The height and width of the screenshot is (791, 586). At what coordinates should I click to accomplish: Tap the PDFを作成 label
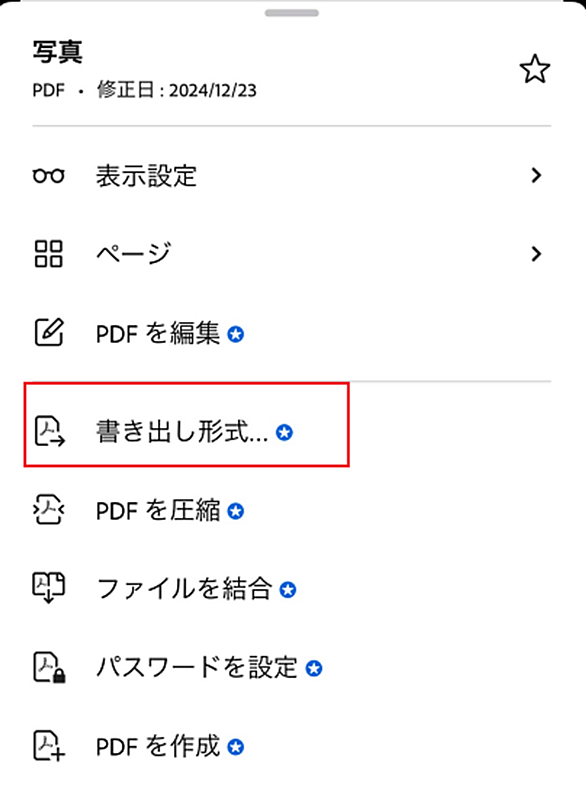click(158, 746)
